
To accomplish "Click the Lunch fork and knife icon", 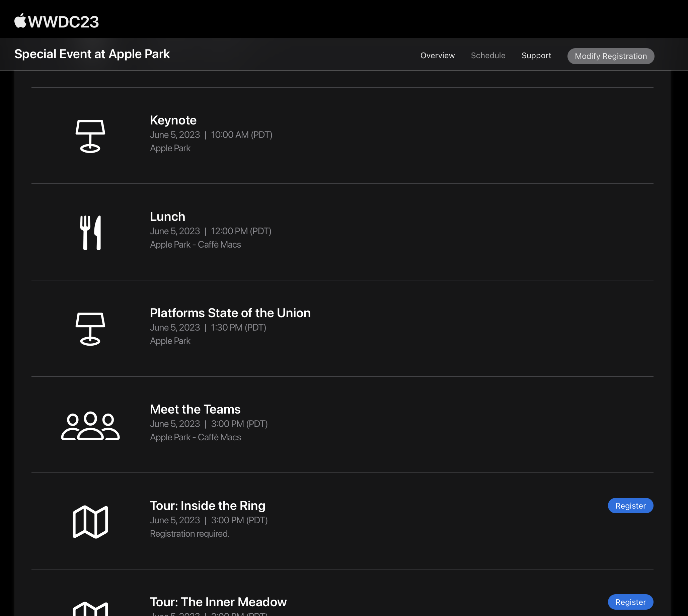I will [90, 233].
